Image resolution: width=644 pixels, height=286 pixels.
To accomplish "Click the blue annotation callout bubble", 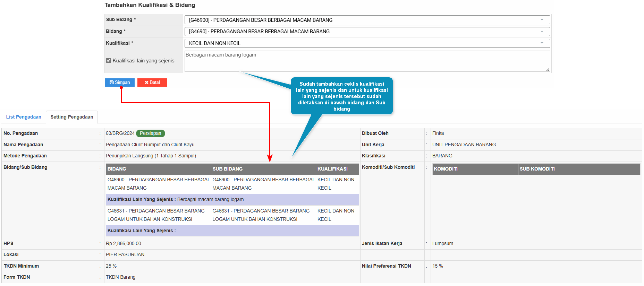I will tap(341, 96).
